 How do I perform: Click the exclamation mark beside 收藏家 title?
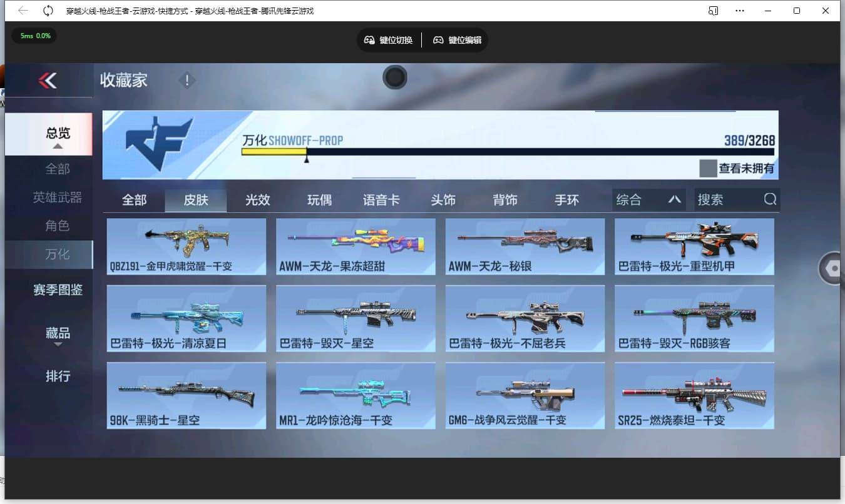(x=187, y=80)
